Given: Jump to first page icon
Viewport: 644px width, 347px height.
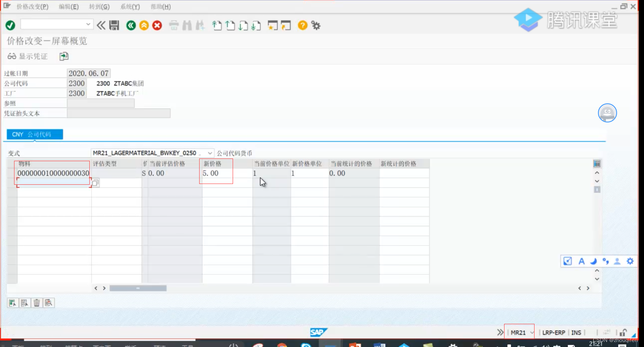Looking at the screenshot, I should 217,25.
